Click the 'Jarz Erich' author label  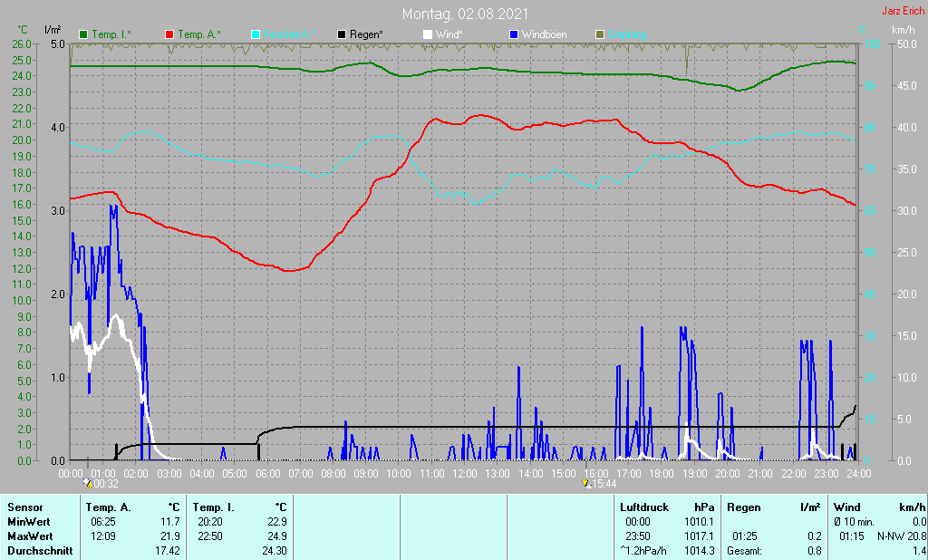pos(903,11)
